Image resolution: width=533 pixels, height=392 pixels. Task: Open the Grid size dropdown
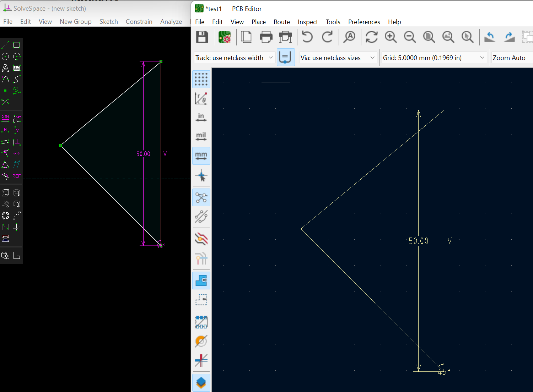point(434,58)
